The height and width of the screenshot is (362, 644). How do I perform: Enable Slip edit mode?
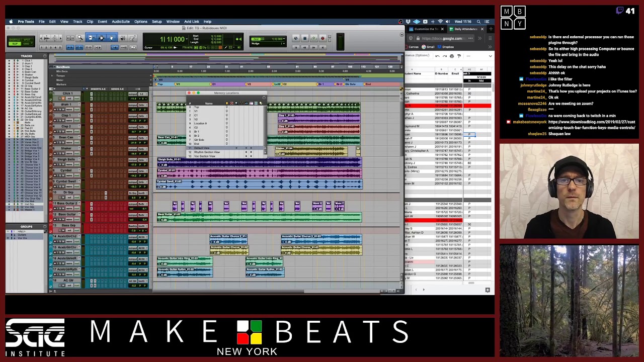(15, 44)
